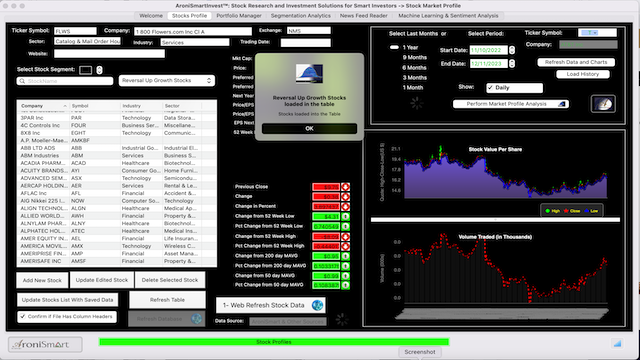This screenshot has width=640, height=360.
Task: Click the Symbol column header
Action: [x=95, y=106]
